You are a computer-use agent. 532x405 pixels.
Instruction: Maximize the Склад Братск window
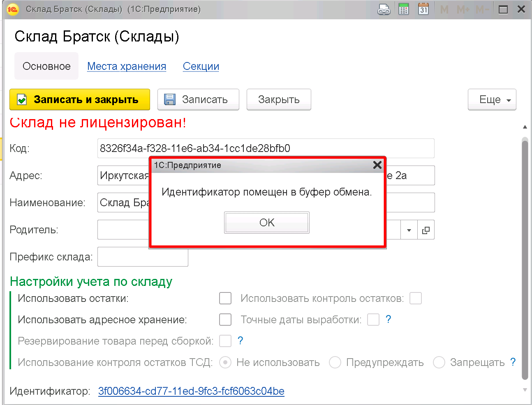click(x=503, y=9)
